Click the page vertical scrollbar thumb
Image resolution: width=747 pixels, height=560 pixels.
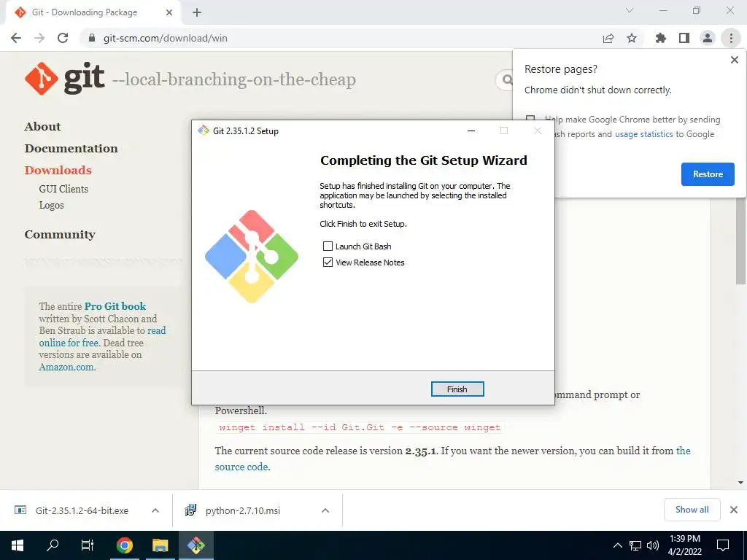[740, 241]
